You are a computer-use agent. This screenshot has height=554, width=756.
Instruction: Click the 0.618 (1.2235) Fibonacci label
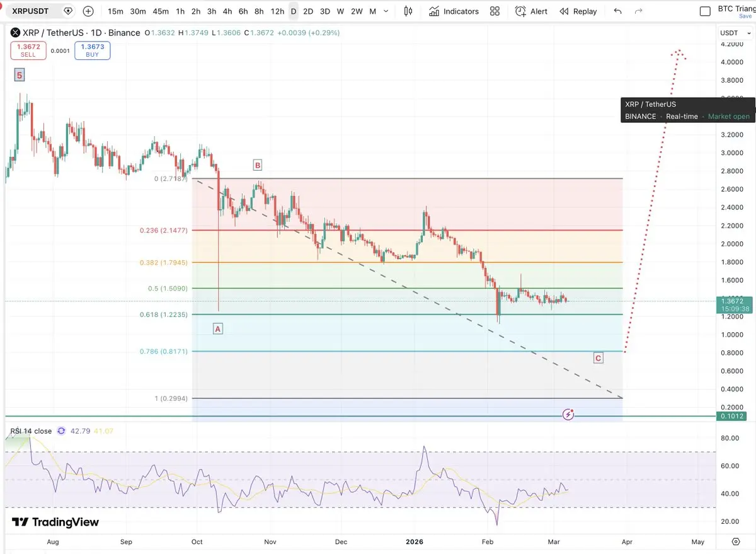point(164,315)
